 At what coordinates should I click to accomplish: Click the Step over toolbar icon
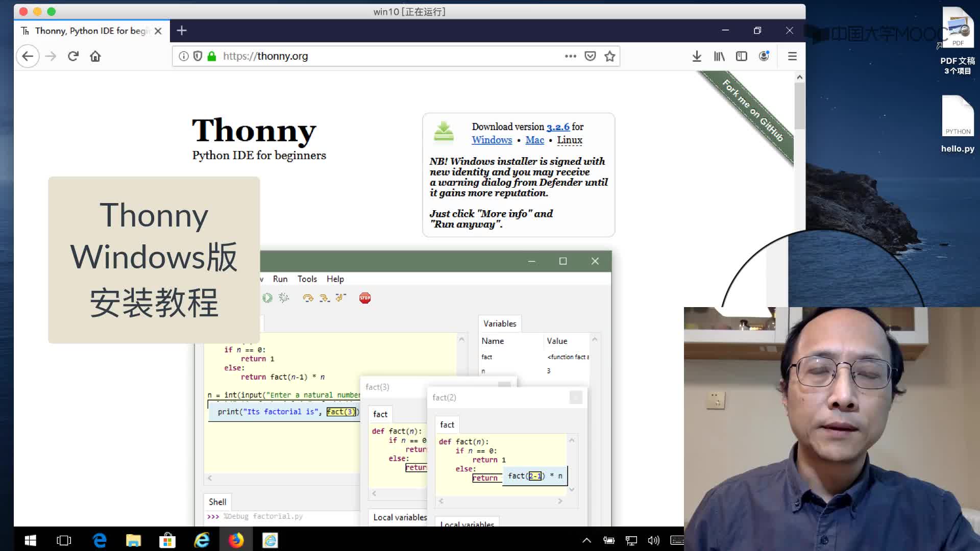[308, 298]
